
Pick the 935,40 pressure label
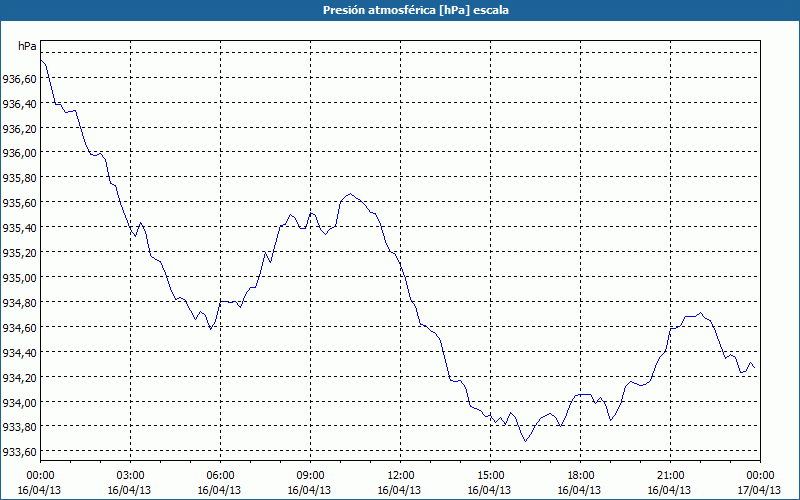(20, 228)
